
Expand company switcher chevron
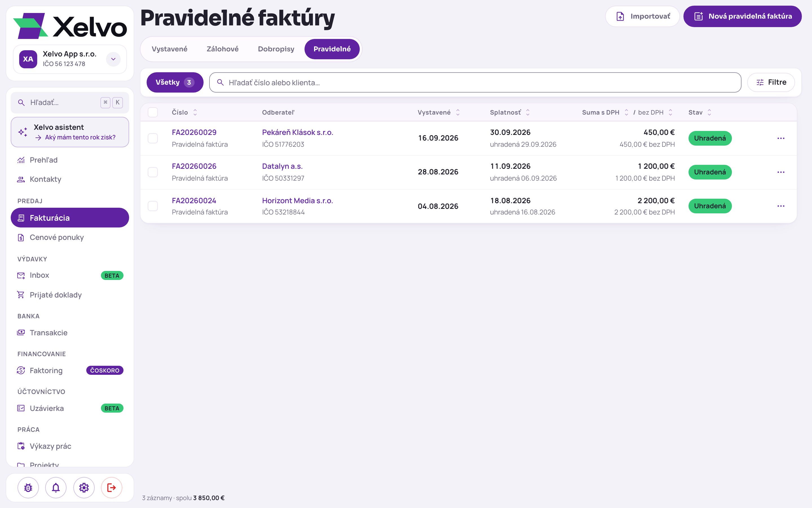pos(113,59)
